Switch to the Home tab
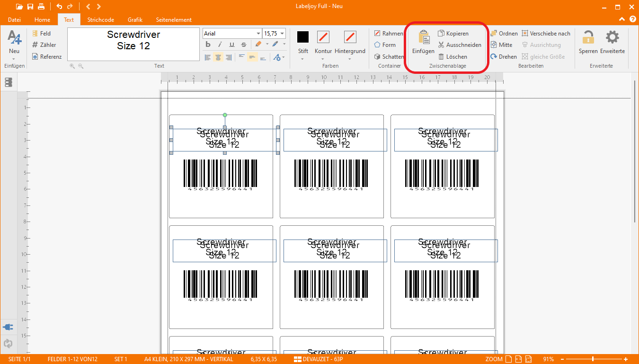639x364 pixels. [x=42, y=20]
